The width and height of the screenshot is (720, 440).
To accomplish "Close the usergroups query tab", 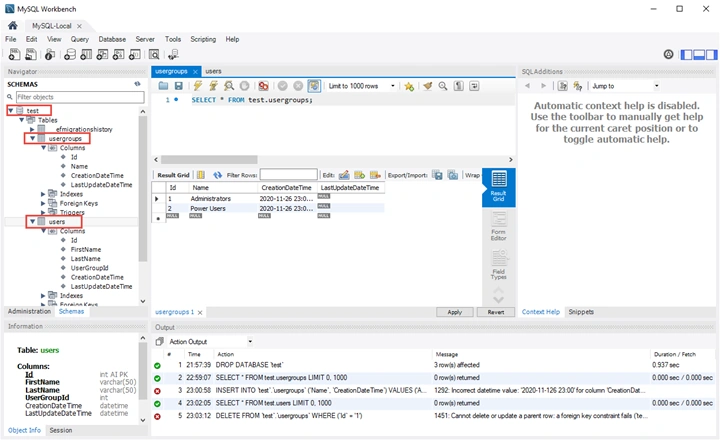I will 195,72.
